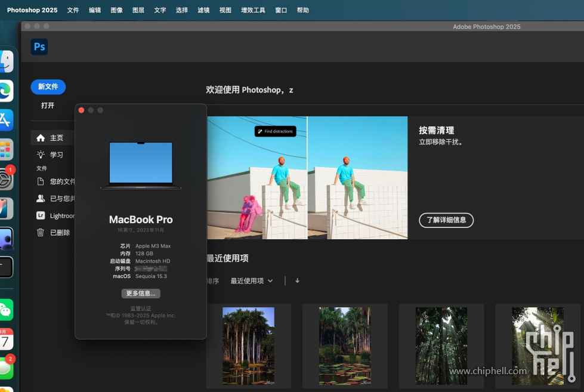
Task: Open the 文字 menu
Action: click(x=160, y=10)
